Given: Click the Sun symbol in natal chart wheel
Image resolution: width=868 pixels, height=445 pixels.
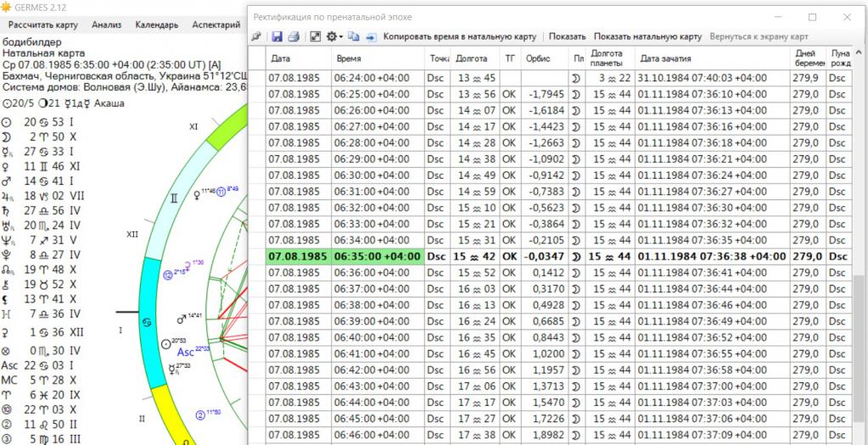Looking at the screenshot, I should click(165, 344).
